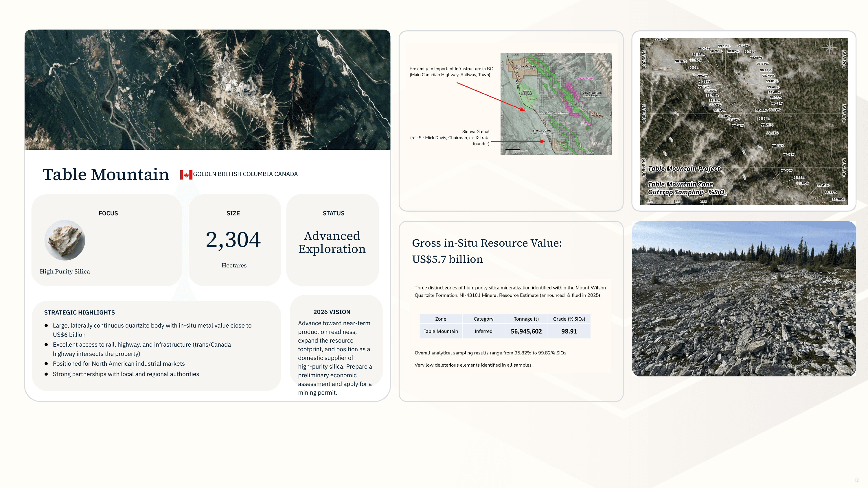Click the 98.91 grade value cell
This screenshot has height=488, width=868.
(x=569, y=331)
